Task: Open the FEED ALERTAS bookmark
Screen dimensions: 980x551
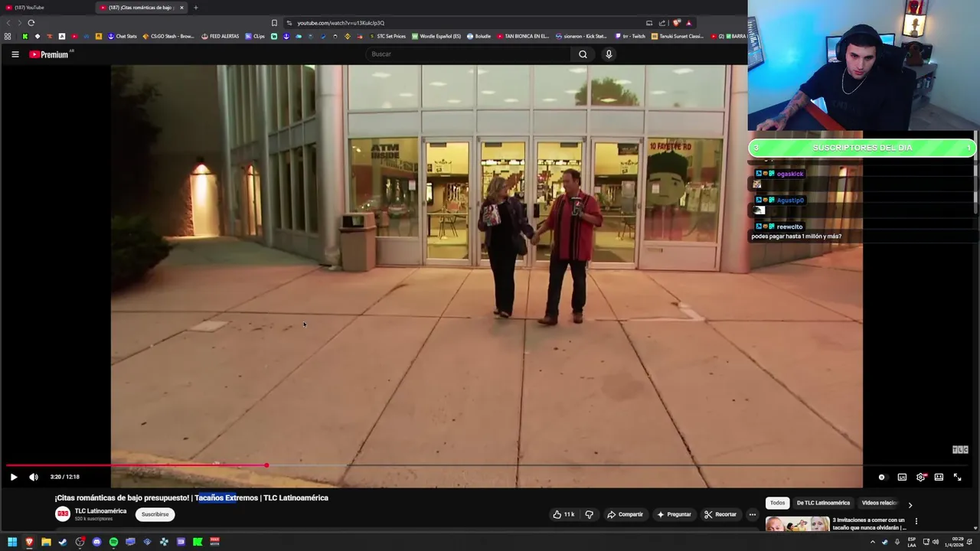Action: point(220,36)
